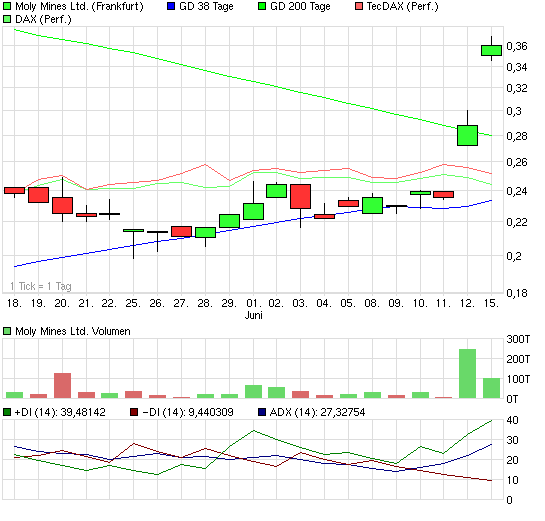Screen dimensions: 545x521
Task: Click the '+DI (14): 39,48142' value
Action: coord(60,413)
